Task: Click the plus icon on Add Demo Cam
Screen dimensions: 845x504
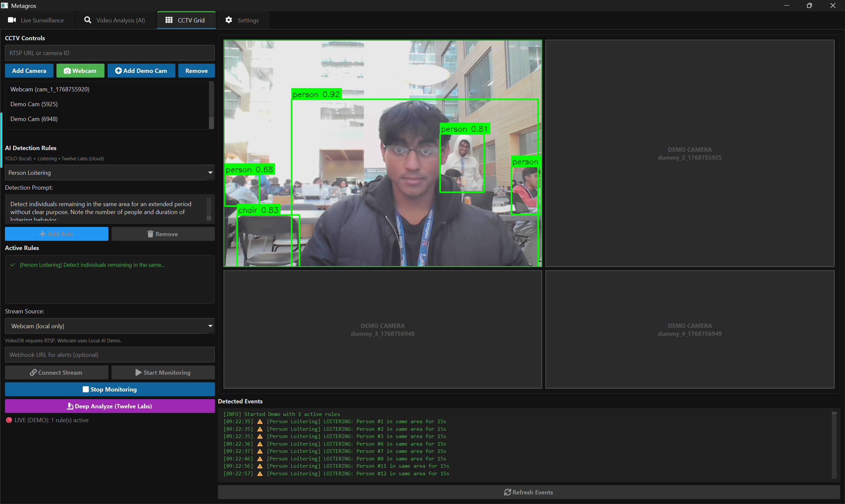Action: [118, 71]
